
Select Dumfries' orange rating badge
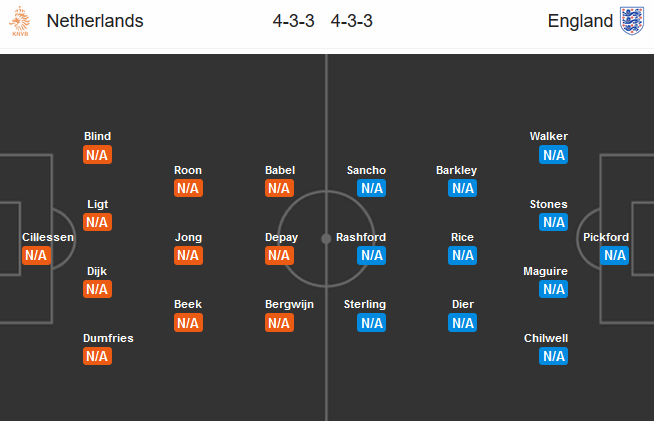(x=97, y=356)
